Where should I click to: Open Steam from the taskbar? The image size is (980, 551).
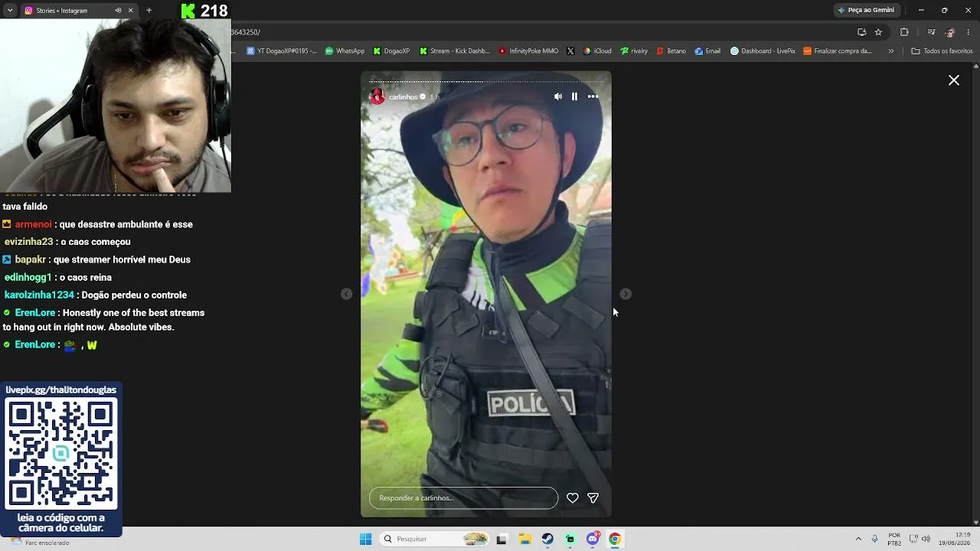point(547,539)
